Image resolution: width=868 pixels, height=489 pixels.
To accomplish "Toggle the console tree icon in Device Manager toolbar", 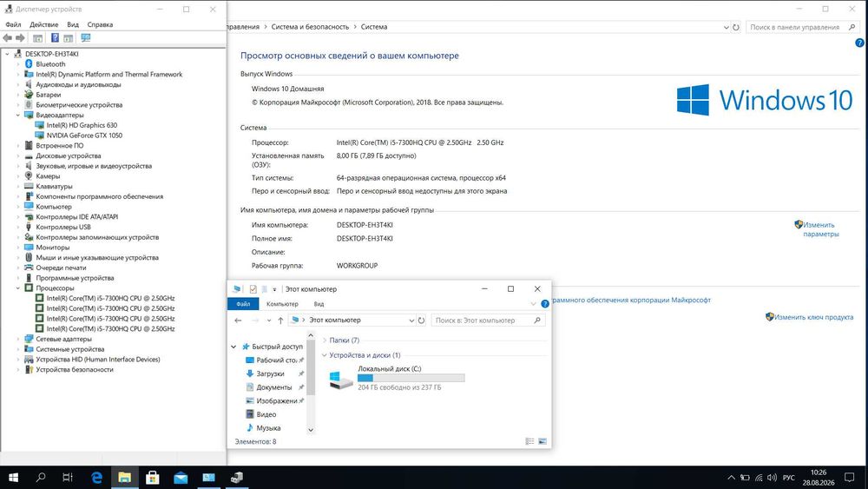I will pos(37,37).
